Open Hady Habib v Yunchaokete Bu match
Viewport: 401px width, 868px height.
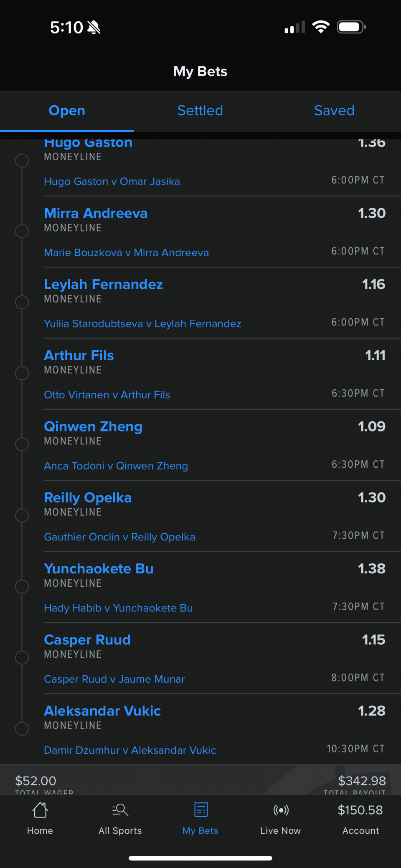click(118, 608)
